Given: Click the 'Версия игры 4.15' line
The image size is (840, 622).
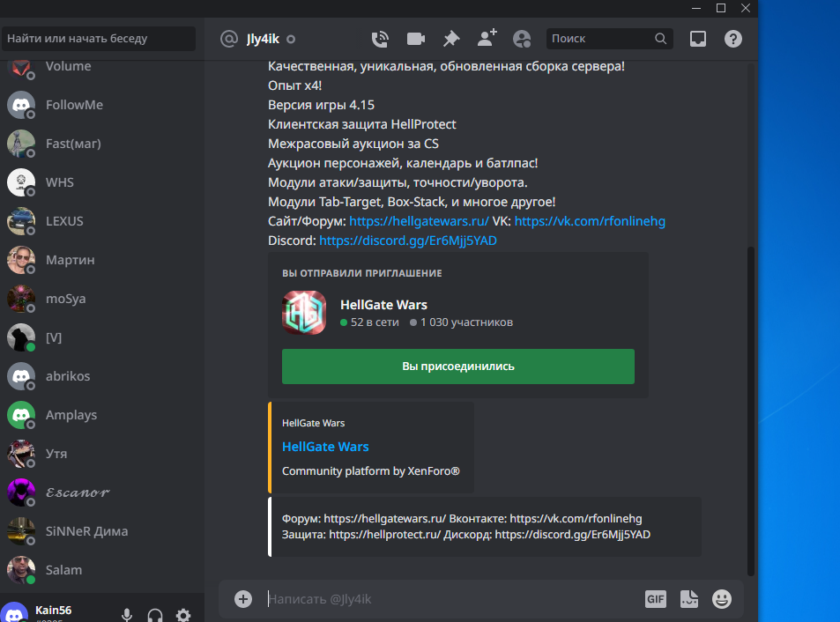Looking at the screenshot, I should (322, 105).
